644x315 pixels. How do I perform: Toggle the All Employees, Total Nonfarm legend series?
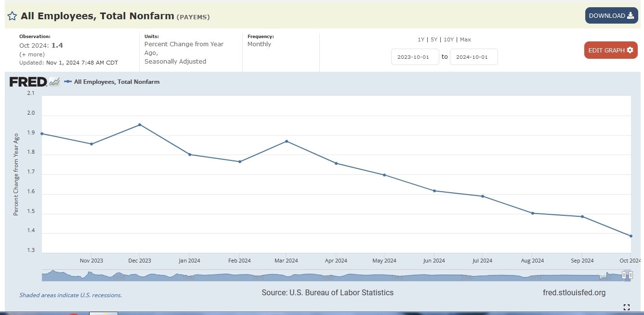(x=116, y=82)
